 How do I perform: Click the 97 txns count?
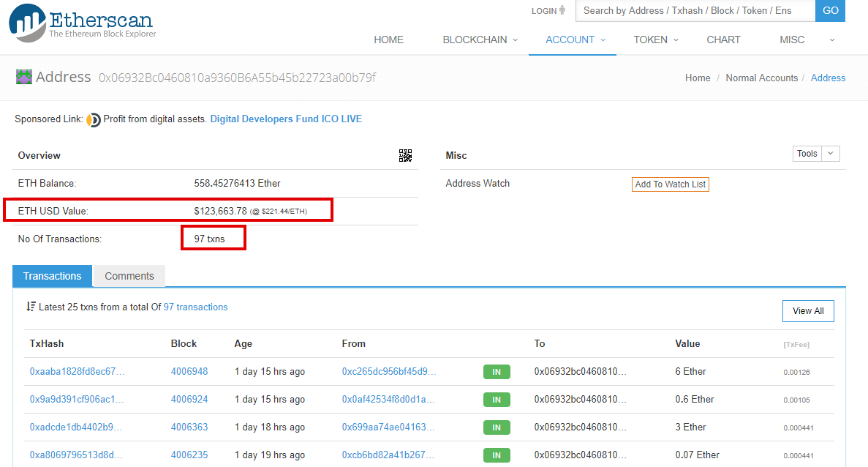pyautogui.click(x=209, y=239)
